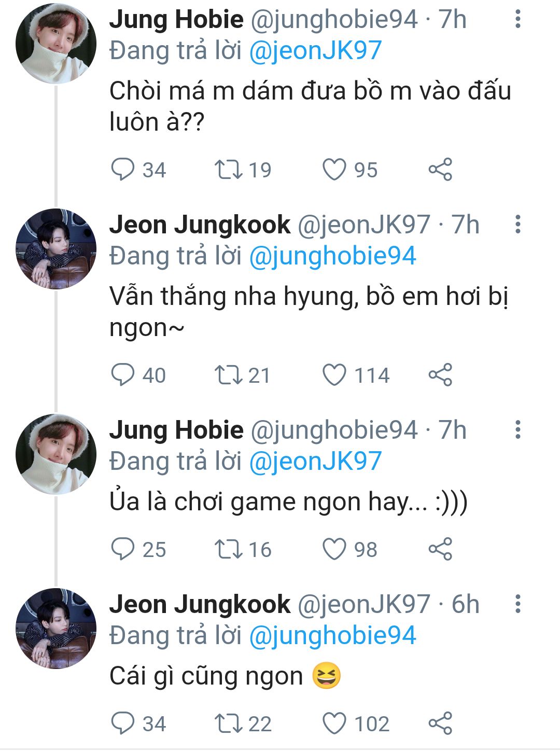Share the "Vẫn thắng nha hyung" tweet
This screenshot has width=560, height=752.
[440, 375]
